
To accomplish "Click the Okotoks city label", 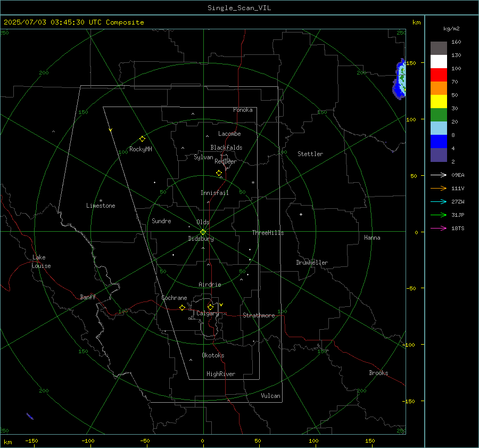I will point(213,355).
